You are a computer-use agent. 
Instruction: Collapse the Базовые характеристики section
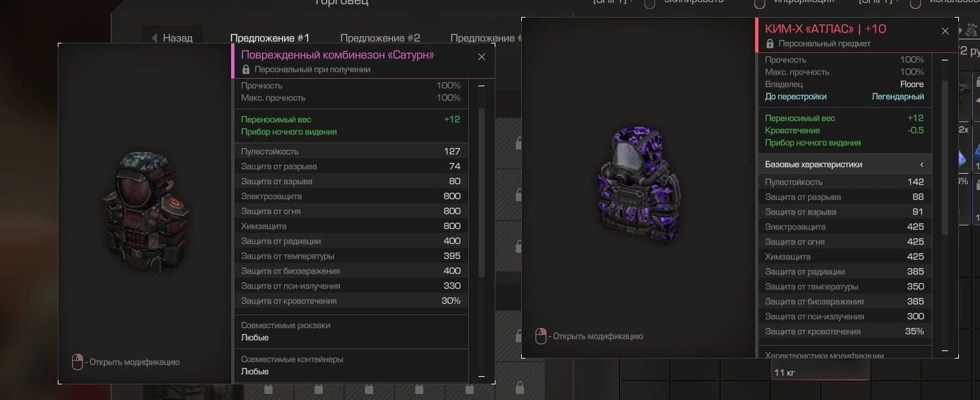click(x=845, y=164)
